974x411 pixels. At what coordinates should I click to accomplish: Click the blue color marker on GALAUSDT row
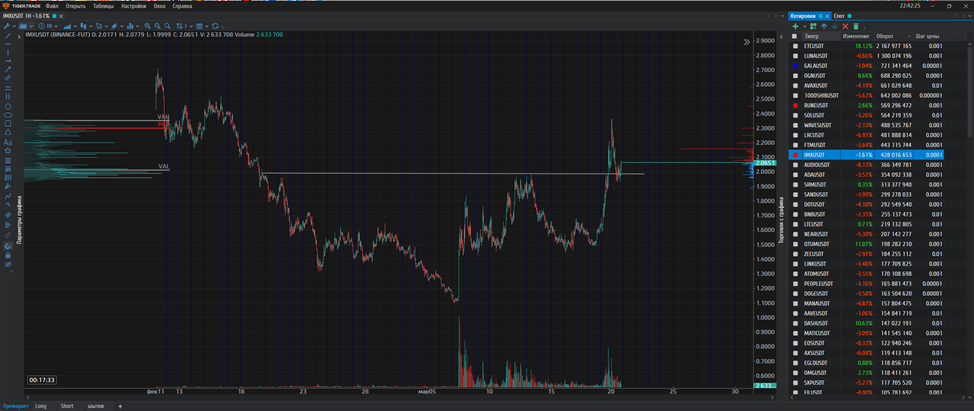[x=794, y=66]
